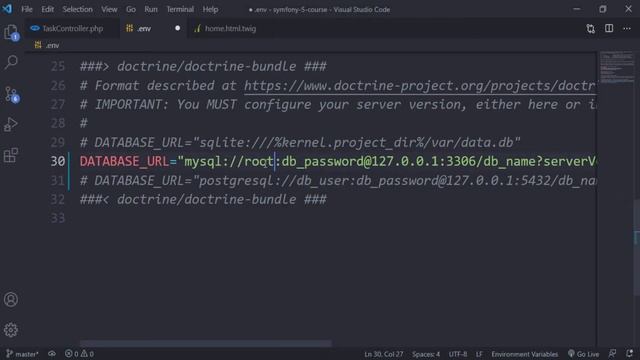Open the View menu
Image resolution: width=640 pixels, height=360 pixels.
point(109,9)
